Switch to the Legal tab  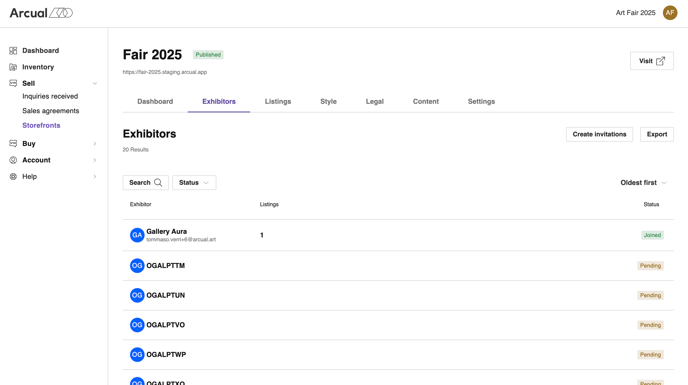tap(375, 101)
